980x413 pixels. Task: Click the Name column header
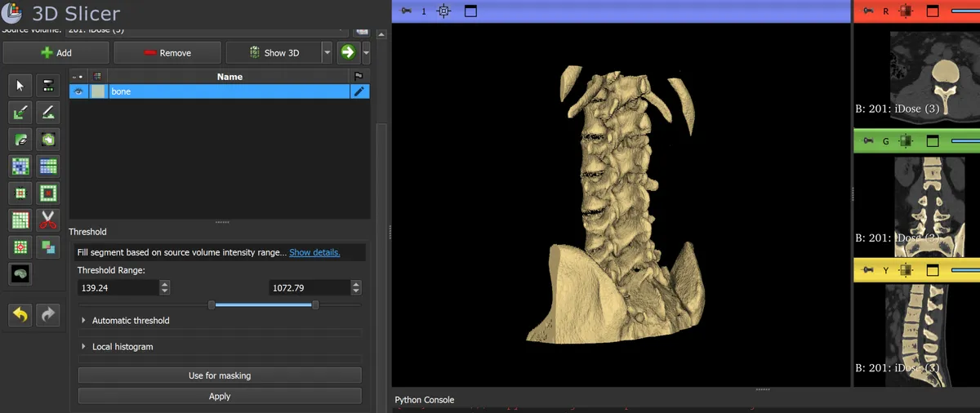pyautogui.click(x=229, y=77)
